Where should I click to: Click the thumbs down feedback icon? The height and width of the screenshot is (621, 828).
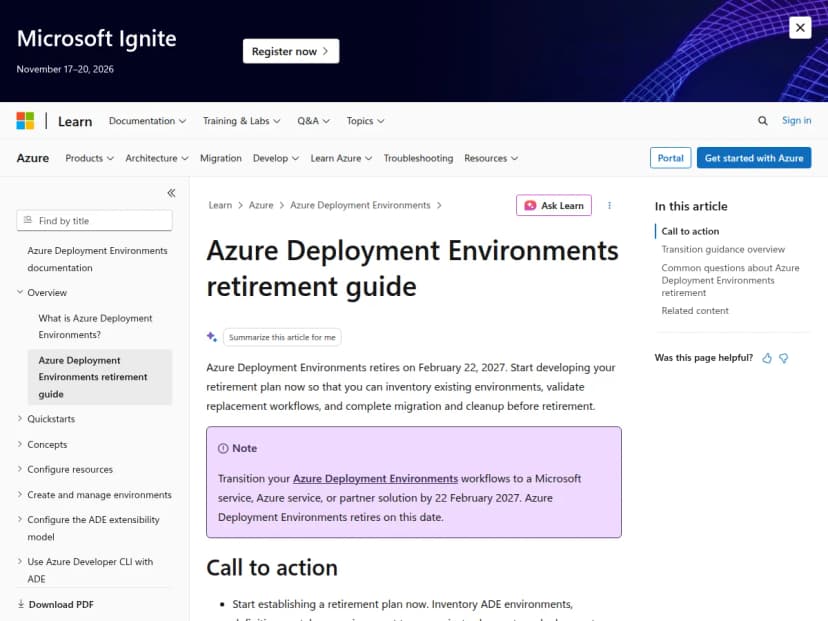pos(784,358)
